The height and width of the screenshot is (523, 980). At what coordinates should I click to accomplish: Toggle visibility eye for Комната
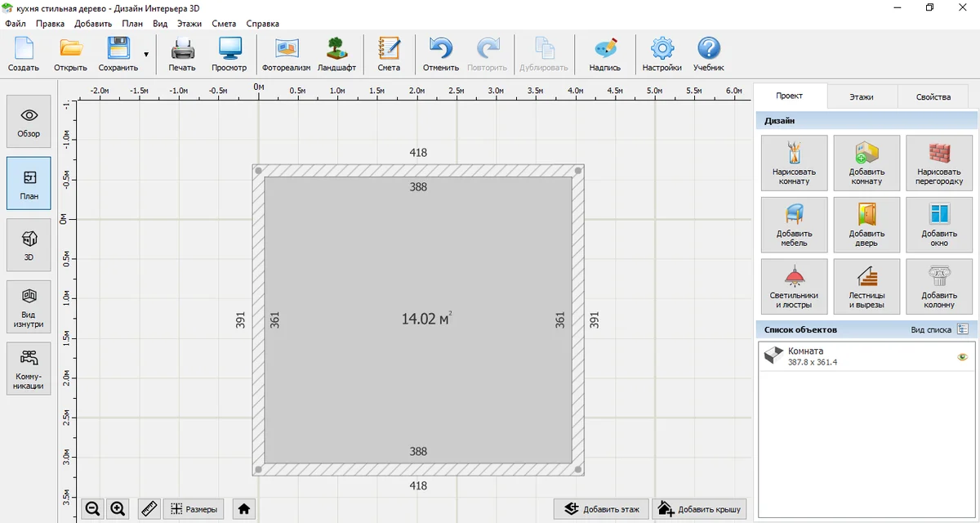coord(962,357)
